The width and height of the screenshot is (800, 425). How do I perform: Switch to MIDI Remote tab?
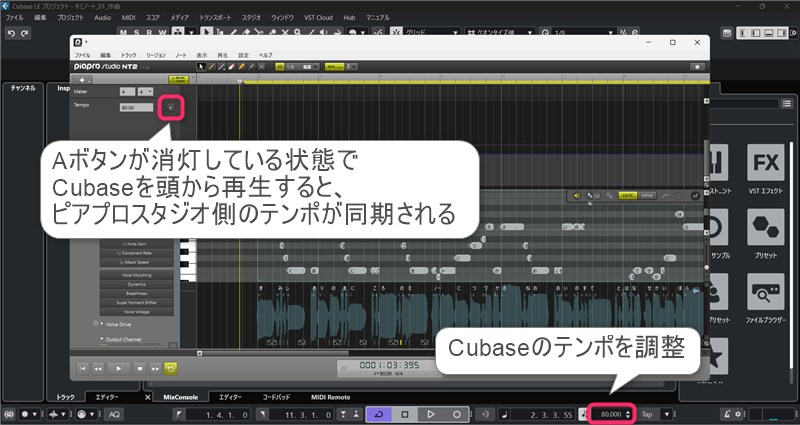(331, 397)
